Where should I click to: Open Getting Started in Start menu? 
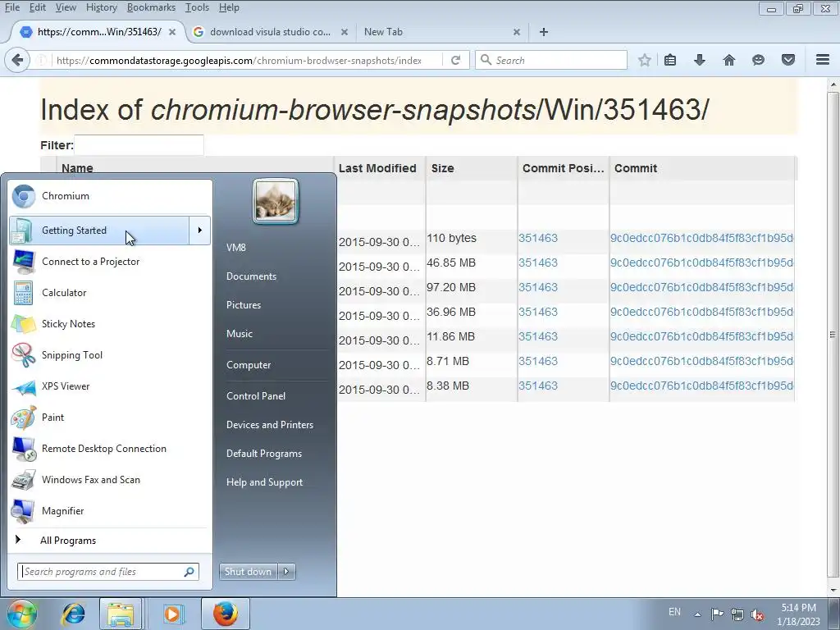tap(99, 231)
